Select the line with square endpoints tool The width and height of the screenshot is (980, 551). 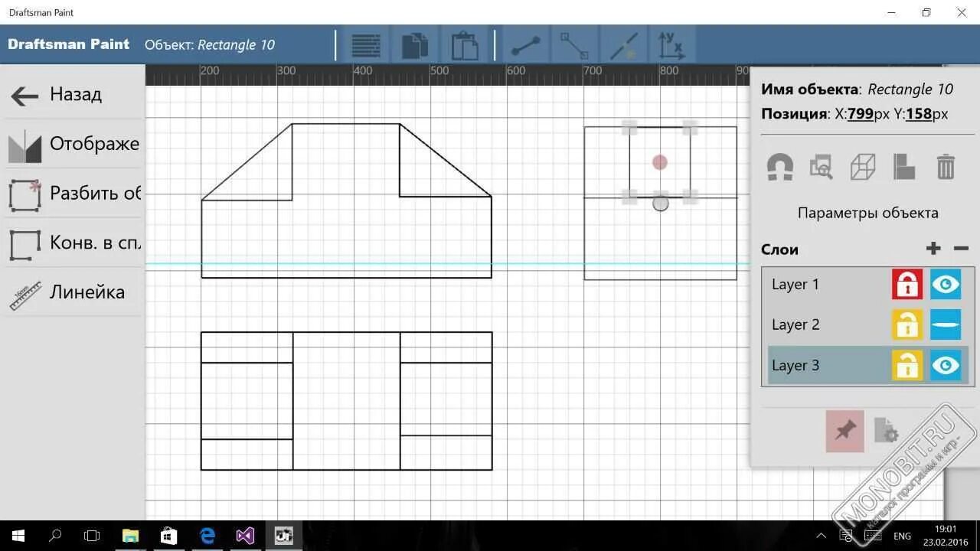(574, 45)
